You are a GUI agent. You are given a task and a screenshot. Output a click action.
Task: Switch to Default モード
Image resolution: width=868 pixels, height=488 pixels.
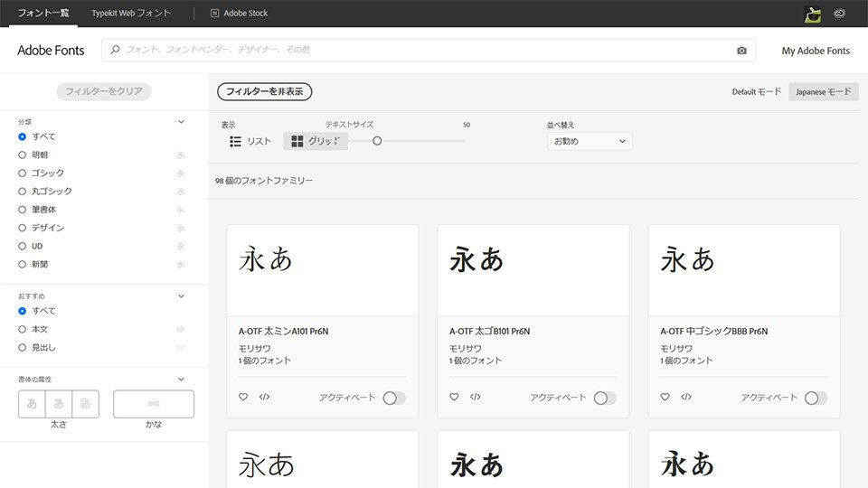click(x=756, y=92)
